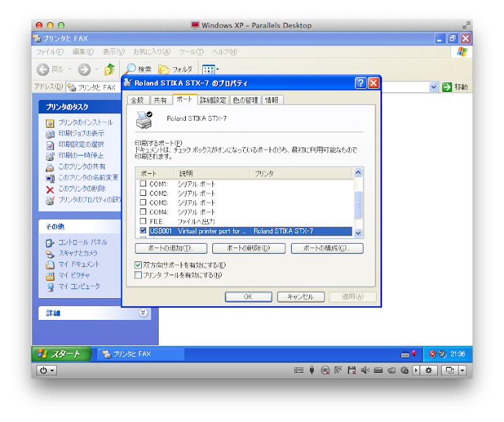
Task: Uncheck the USB001 port checkbox
Action: (x=143, y=231)
